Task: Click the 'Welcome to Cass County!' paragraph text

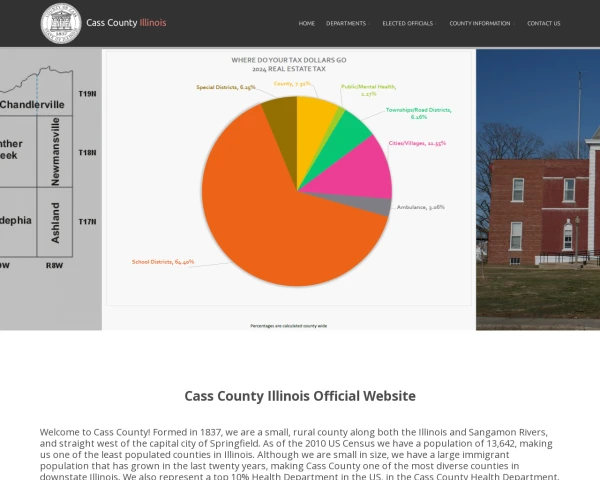Action: tap(300, 454)
